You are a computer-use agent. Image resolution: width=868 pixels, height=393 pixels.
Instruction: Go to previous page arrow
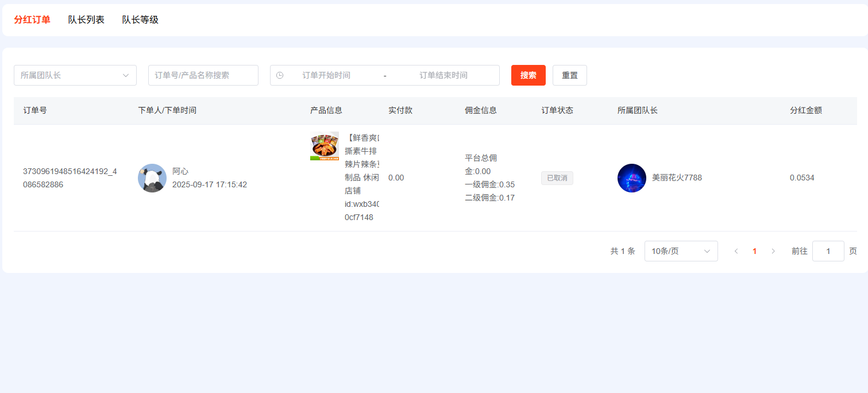pyautogui.click(x=736, y=251)
